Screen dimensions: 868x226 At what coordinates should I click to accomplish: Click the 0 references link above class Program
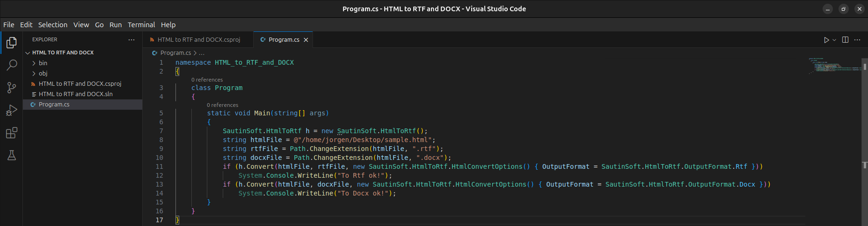pyautogui.click(x=207, y=80)
